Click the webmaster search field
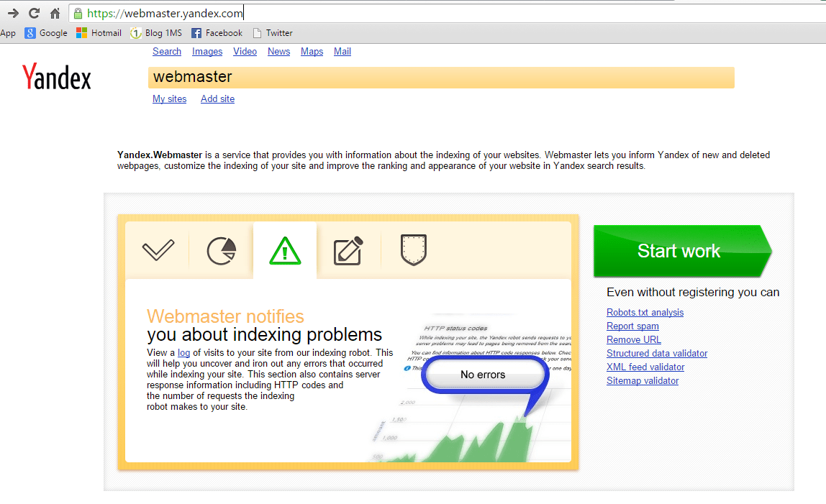 pyautogui.click(x=440, y=78)
